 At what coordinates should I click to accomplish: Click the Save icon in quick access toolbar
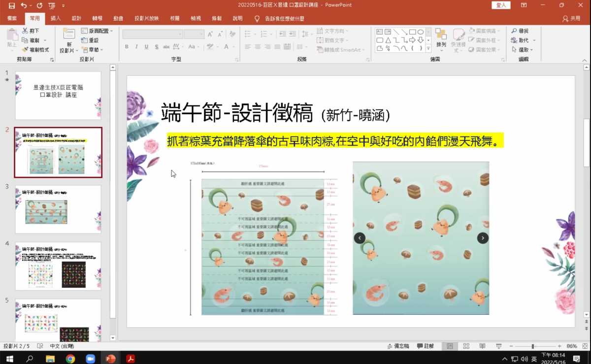point(12,5)
